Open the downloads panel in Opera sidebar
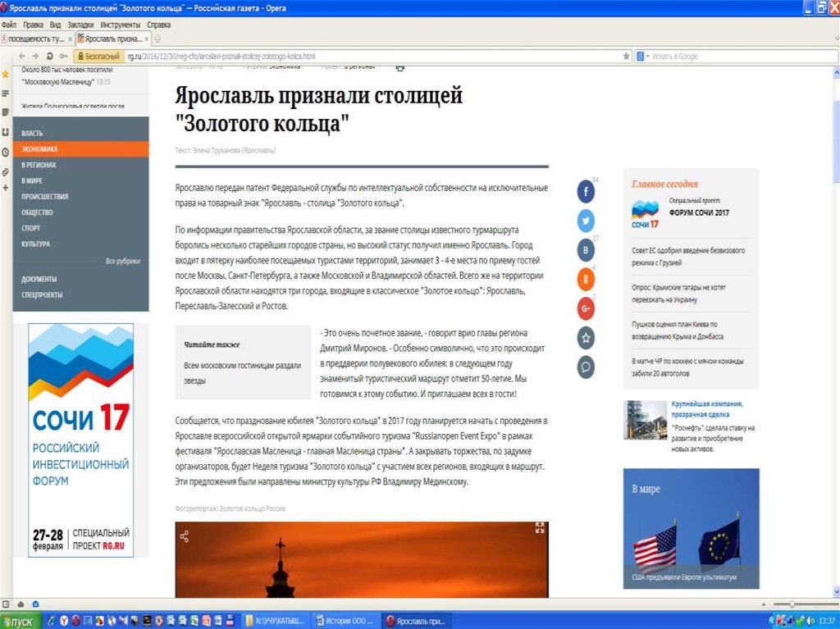Screen dimensions: 840x629 pos(6,132)
